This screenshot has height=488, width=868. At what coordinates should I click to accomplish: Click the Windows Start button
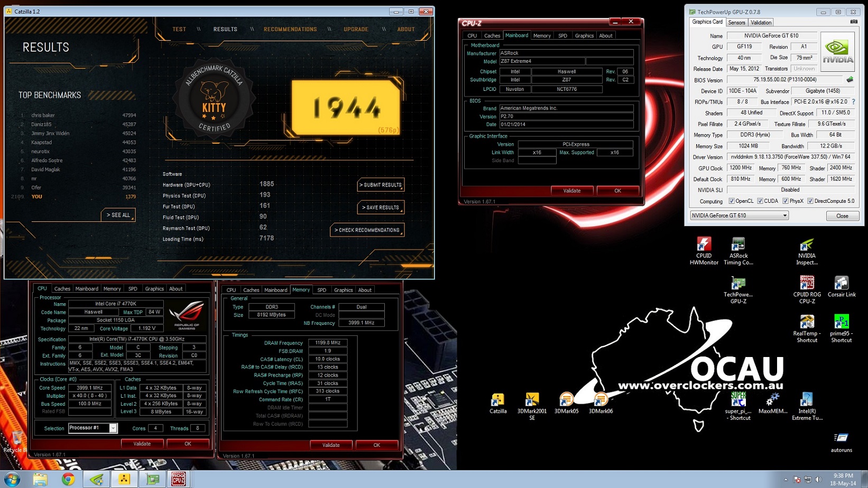[x=12, y=479]
